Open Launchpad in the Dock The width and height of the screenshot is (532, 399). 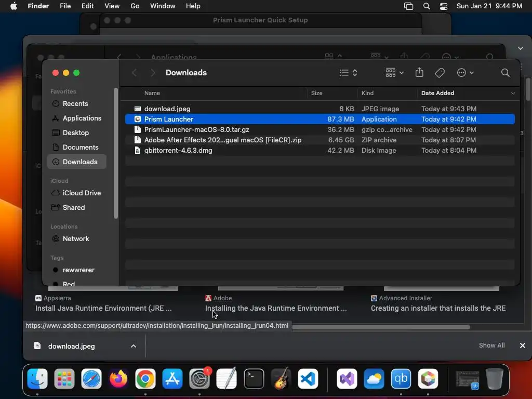64,379
